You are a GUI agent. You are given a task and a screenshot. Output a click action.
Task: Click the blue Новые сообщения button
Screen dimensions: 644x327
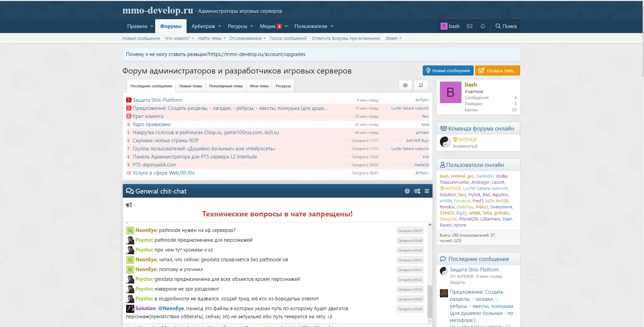[448, 70]
